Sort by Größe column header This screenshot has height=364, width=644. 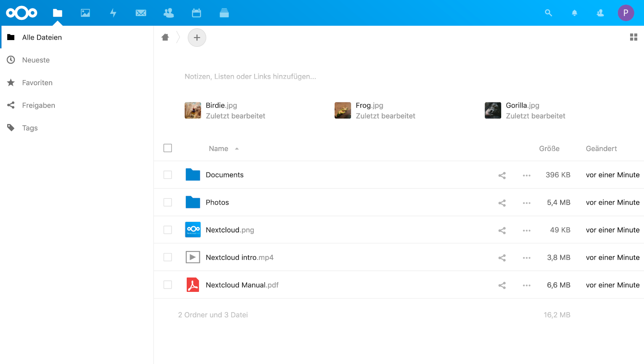(x=549, y=148)
